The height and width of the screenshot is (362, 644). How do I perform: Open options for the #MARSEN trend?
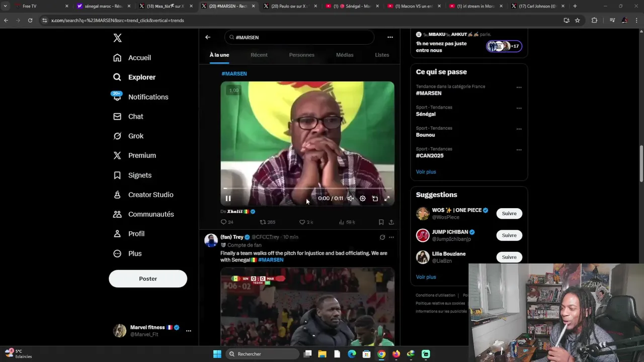pyautogui.click(x=519, y=87)
